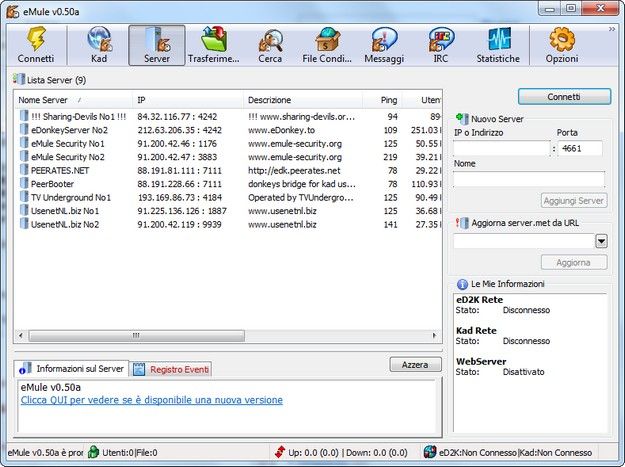Screen dimensions: 625x467
Task: Sort list by Utenti column
Action: click(423, 100)
